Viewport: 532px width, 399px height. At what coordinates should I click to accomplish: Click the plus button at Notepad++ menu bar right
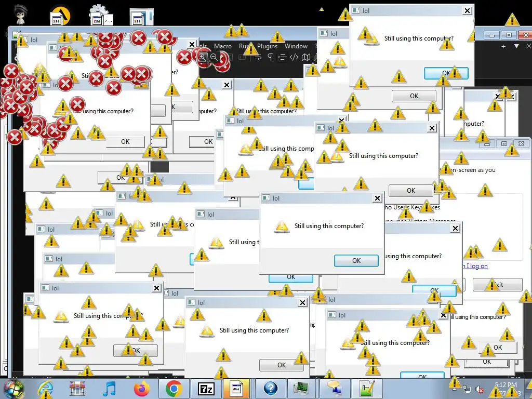(503, 46)
